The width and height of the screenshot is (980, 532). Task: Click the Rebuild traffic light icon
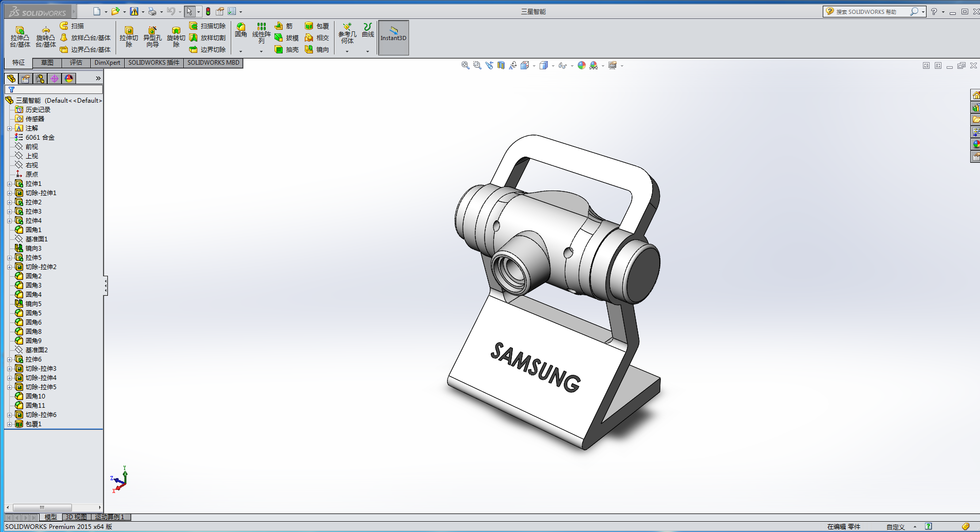[x=208, y=11]
